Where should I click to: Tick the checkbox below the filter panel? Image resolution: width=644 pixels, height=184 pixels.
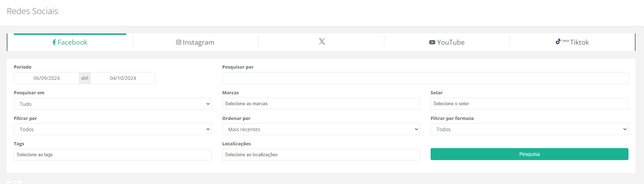(14, 183)
